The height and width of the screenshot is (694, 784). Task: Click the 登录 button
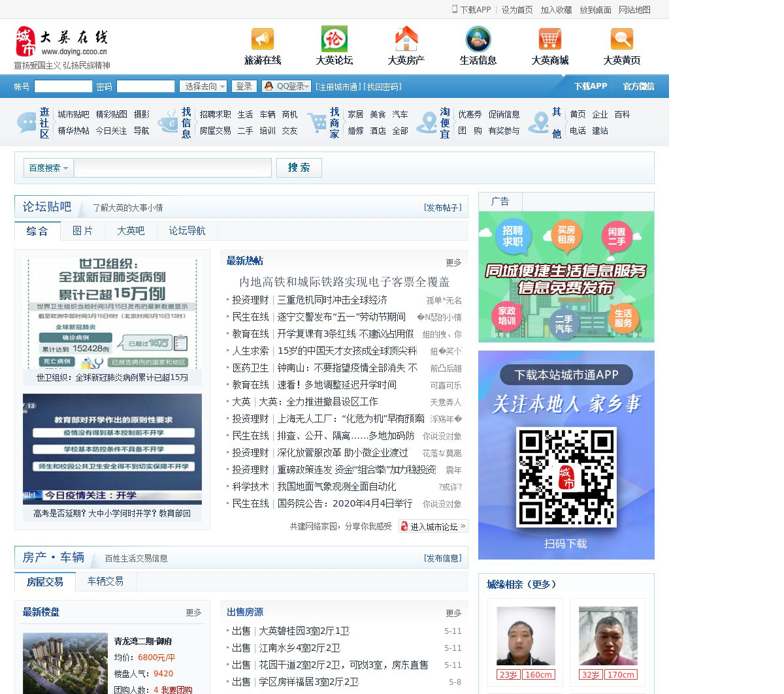[244, 86]
